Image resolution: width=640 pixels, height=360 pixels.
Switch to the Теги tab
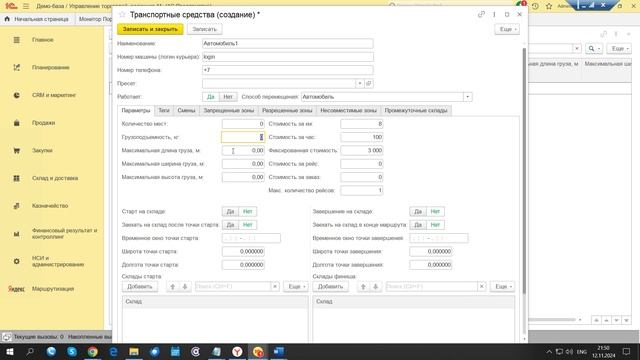tap(164, 111)
